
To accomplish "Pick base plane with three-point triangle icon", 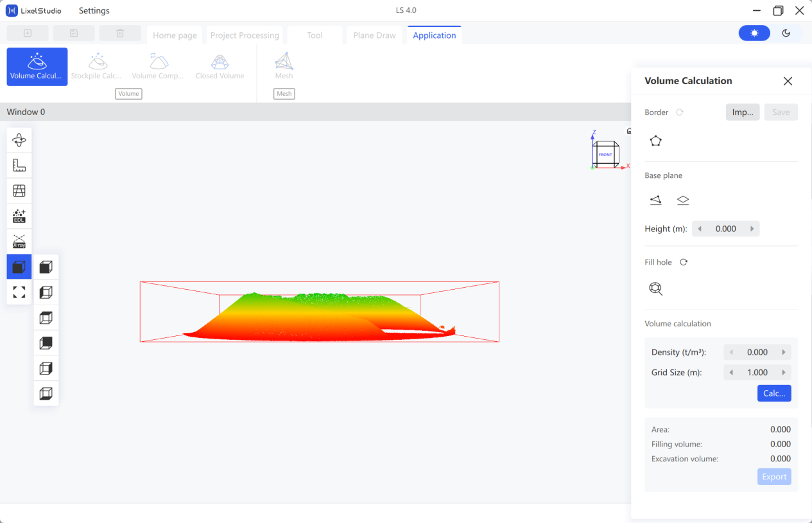I will (655, 200).
